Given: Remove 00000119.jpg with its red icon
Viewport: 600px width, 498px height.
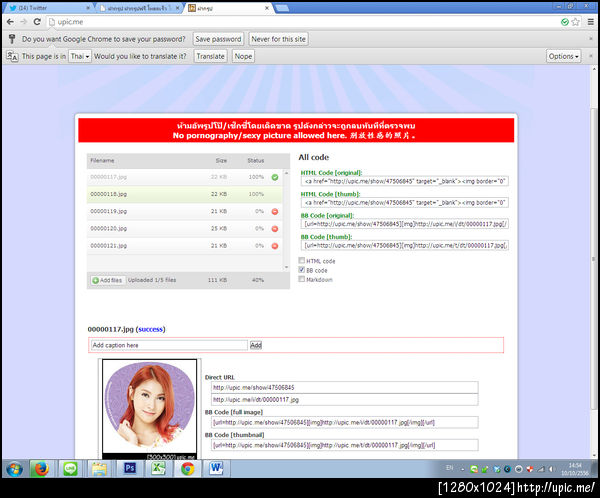Looking at the screenshot, I should point(275,212).
